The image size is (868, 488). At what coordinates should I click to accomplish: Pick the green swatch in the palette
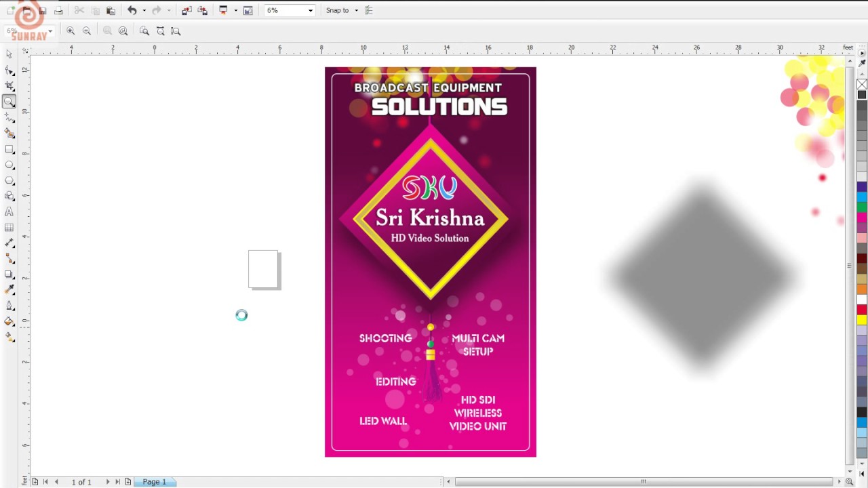coord(862,207)
